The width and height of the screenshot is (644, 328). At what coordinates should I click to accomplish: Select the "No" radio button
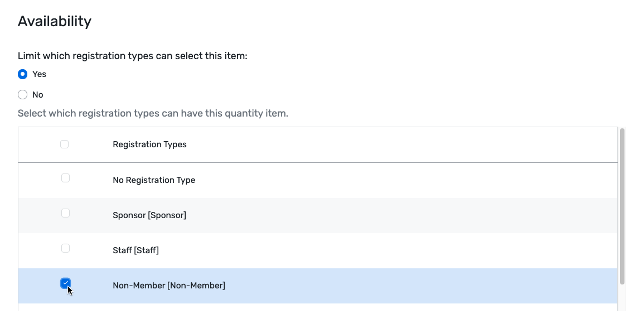[23, 94]
